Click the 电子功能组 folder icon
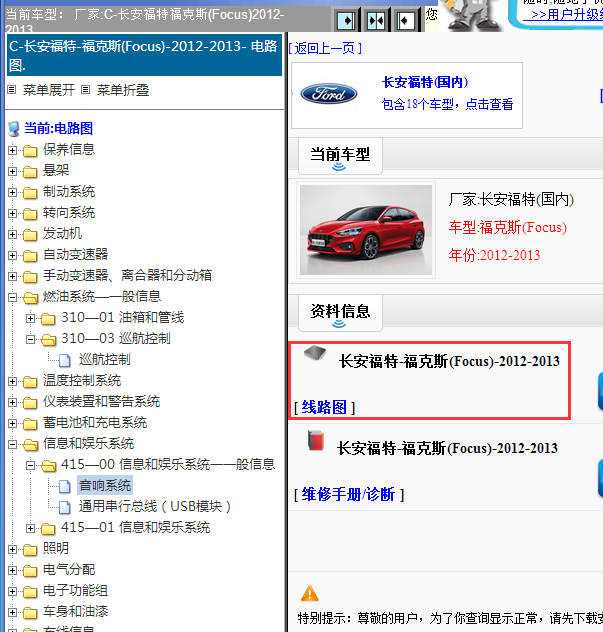Image resolution: width=603 pixels, height=632 pixels. pos(30,591)
